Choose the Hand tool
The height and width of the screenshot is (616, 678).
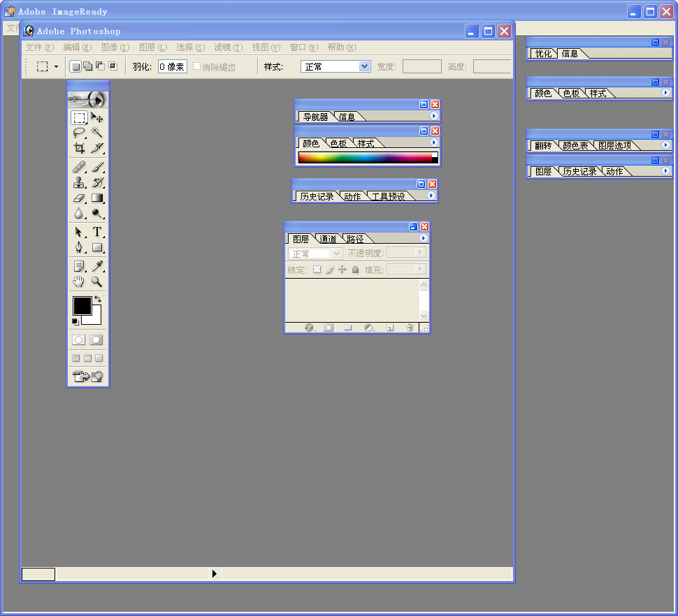pyautogui.click(x=79, y=281)
